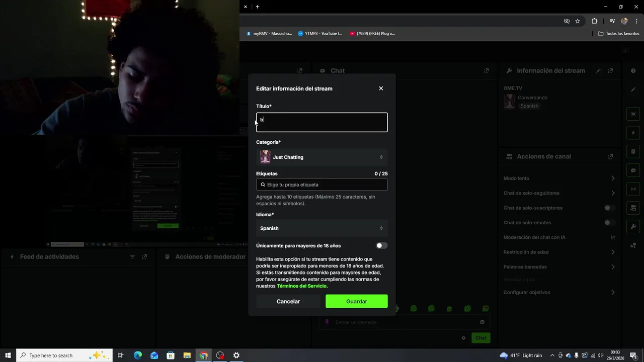644x362 pixels.
Task: Close the Editar información del stream dialog
Action: click(381, 88)
